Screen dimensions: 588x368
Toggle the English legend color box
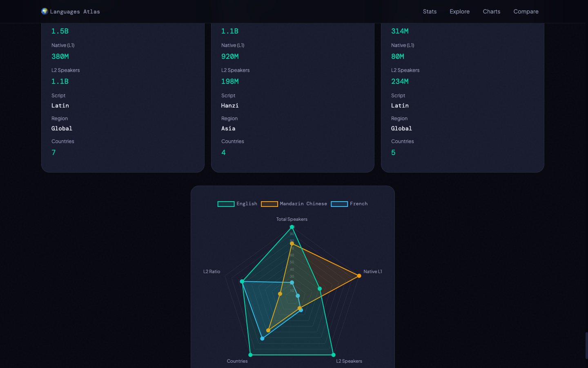pos(226,204)
